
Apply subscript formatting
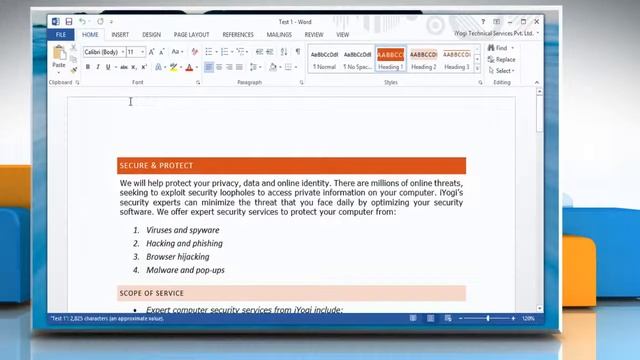pyautogui.click(x=133, y=67)
